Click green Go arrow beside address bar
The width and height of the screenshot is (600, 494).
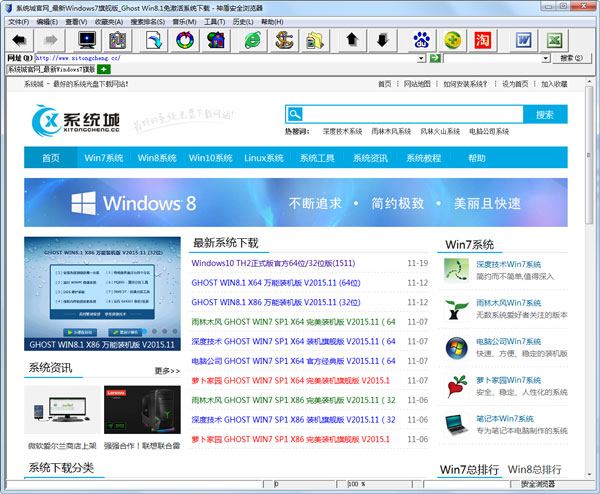coord(435,58)
